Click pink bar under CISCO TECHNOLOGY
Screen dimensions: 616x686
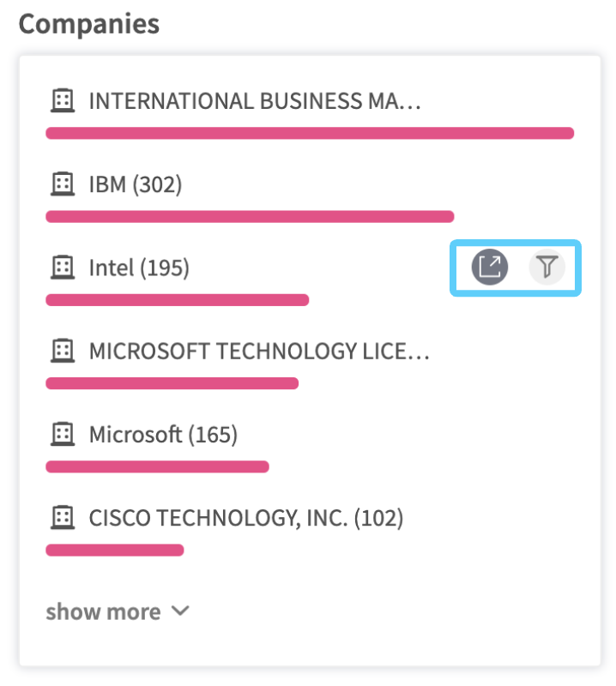point(114,550)
